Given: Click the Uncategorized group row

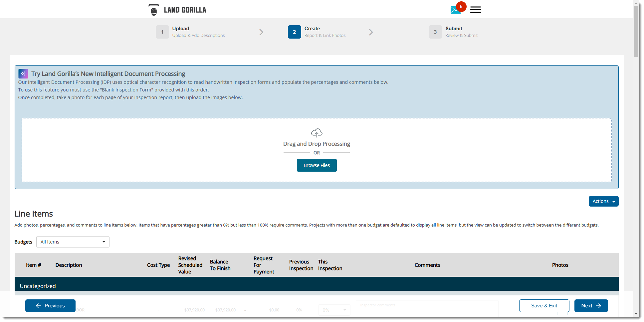Looking at the screenshot, I should [x=317, y=286].
